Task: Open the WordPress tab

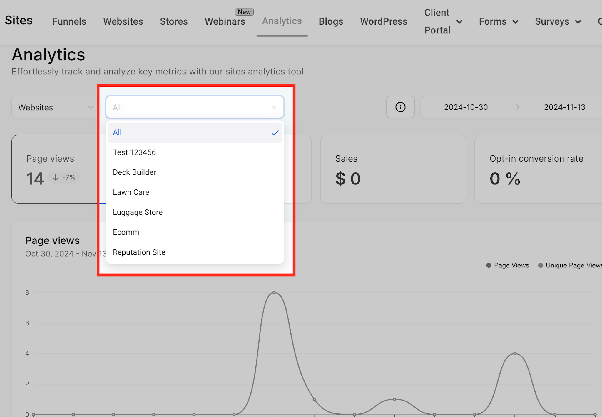Action: click(x=384, y=22)
